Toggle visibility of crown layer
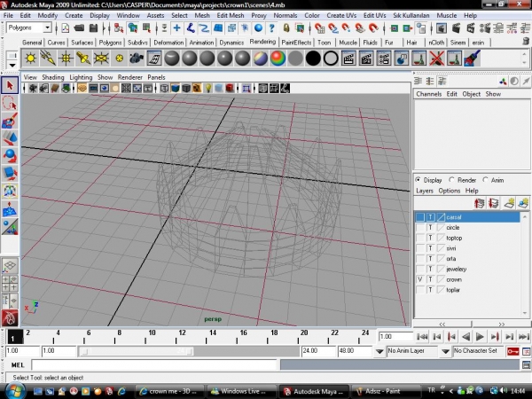 [x=420, y=279]
